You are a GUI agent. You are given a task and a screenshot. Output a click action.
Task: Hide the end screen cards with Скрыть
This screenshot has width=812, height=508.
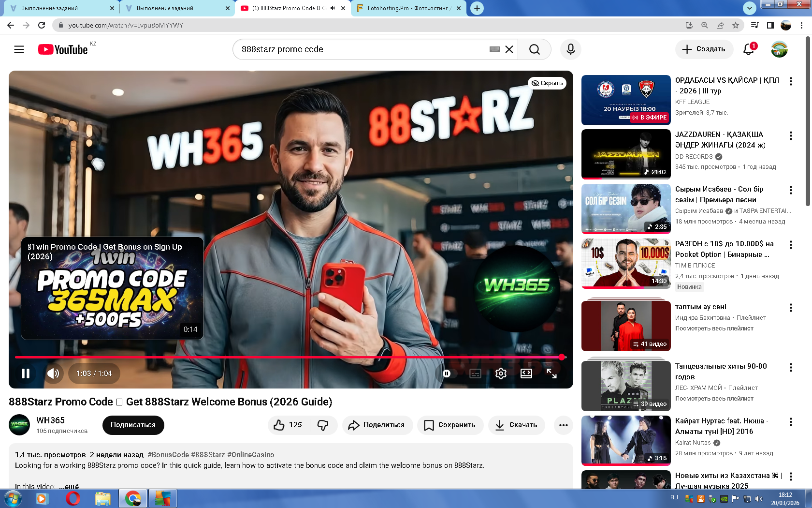click(547, 83)
